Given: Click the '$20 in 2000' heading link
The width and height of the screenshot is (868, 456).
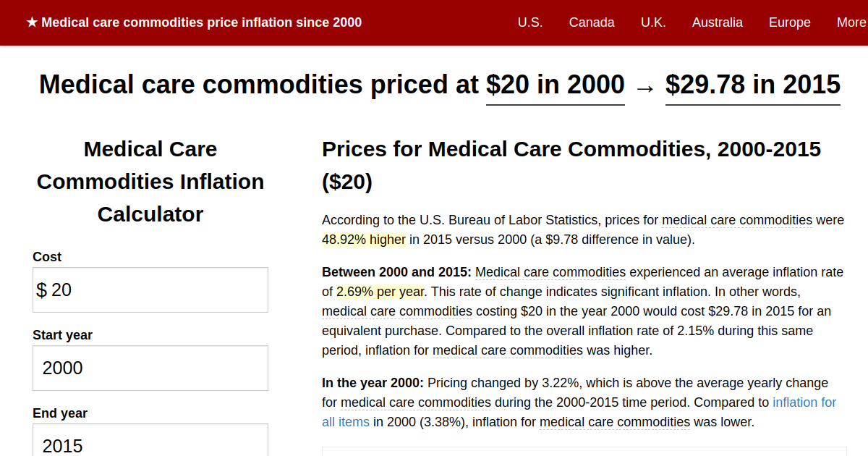Looking at the screenshot, I should [x=555, y=85].
